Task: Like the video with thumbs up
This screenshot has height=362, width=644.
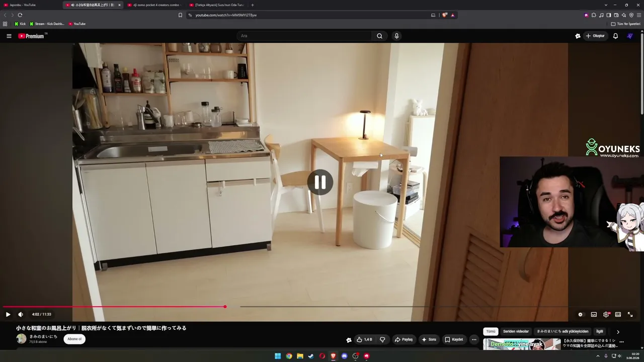Action: pyautogui.click(x=365, y=339)
